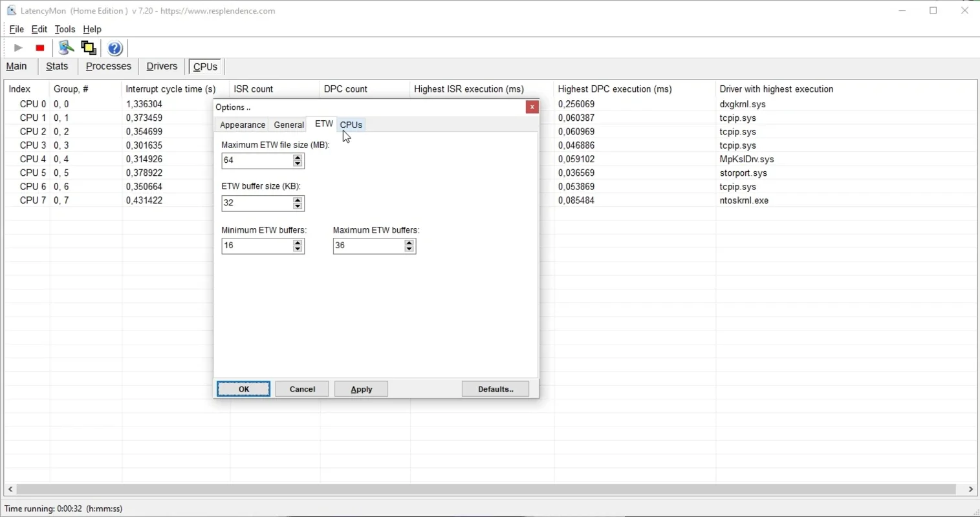Decrease Minimum ETW buffers stepper
Image resolution: width=980 pixels, height=517 pixels.
298,249
